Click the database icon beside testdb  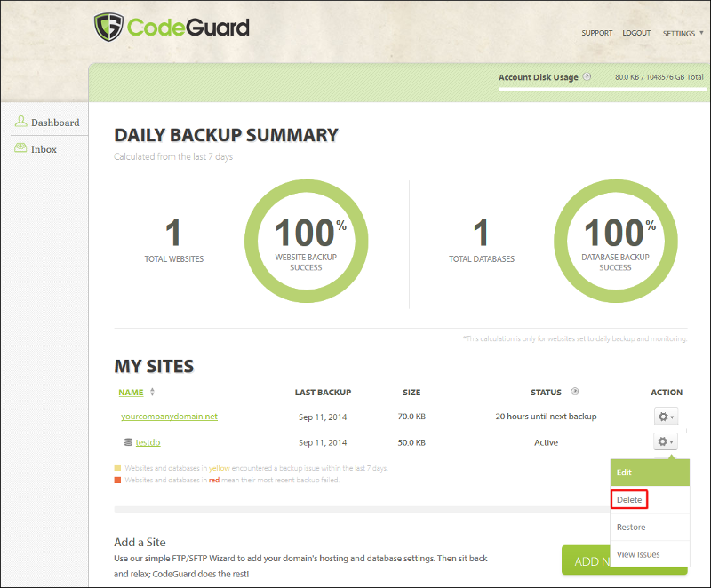(x=128, y=442)
